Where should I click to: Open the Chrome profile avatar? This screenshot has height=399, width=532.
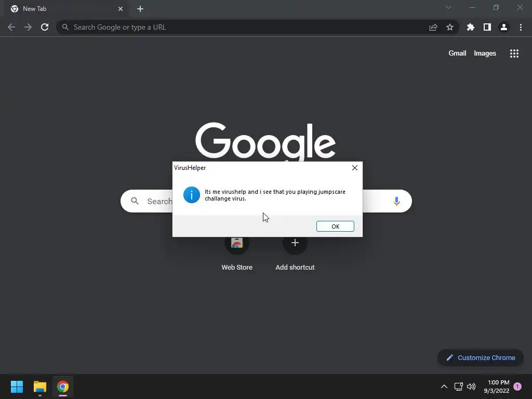[x=504, y=27]
